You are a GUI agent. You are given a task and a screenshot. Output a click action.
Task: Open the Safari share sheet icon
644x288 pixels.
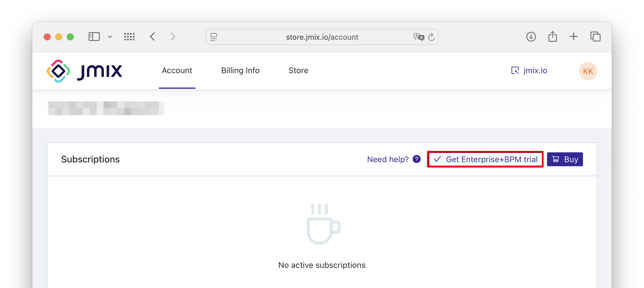(x=552, y=37)
